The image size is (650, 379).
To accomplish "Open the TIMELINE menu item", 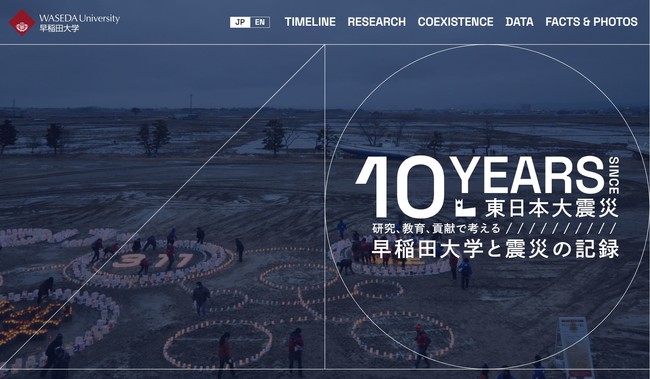I will pos(310,22).
